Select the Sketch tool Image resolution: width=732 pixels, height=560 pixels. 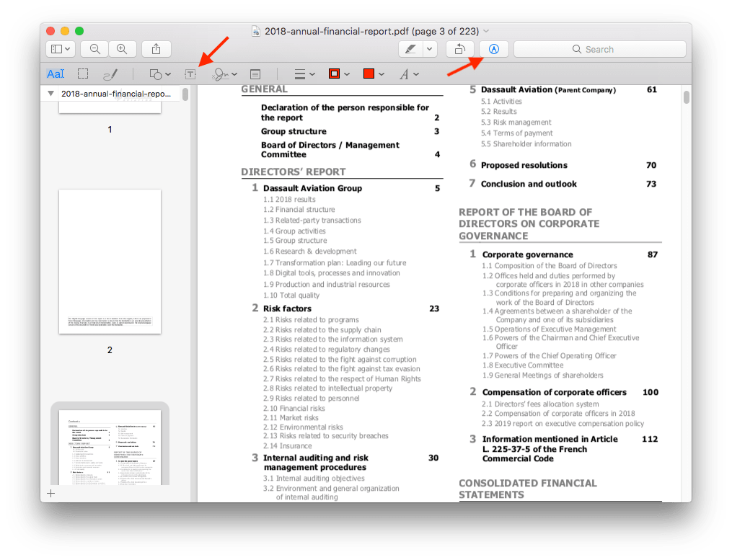[110, 74]
